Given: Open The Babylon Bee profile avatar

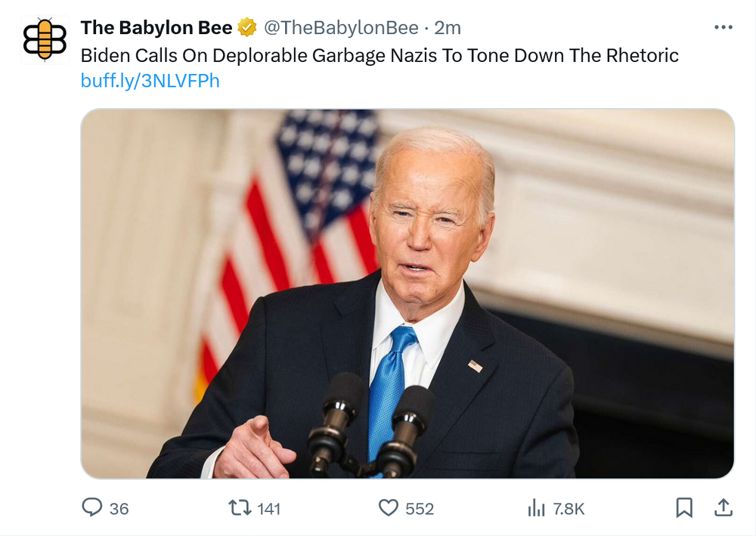Looking at the screenshot, I should tap(45, 39).
